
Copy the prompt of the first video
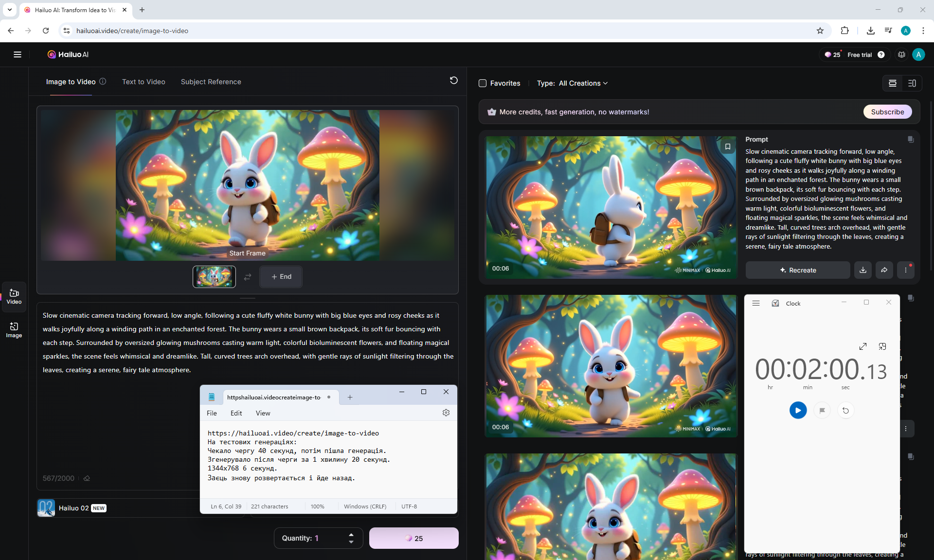tap(910, 140)
